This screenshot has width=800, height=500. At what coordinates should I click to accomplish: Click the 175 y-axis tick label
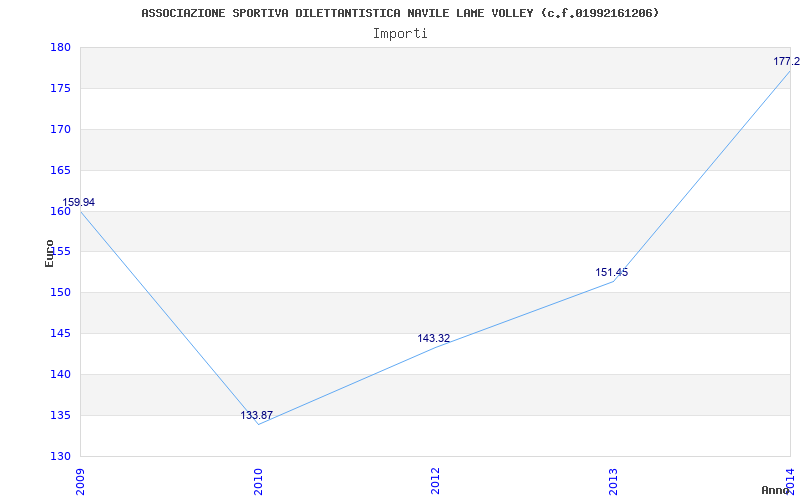60,88
